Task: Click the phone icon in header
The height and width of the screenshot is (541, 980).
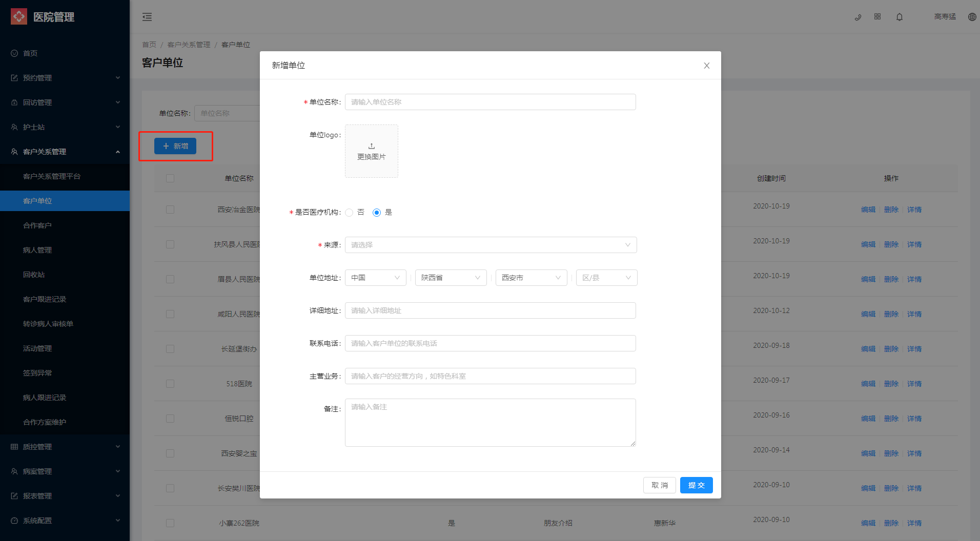Action: pyautogui.click(x=857, y=17)
